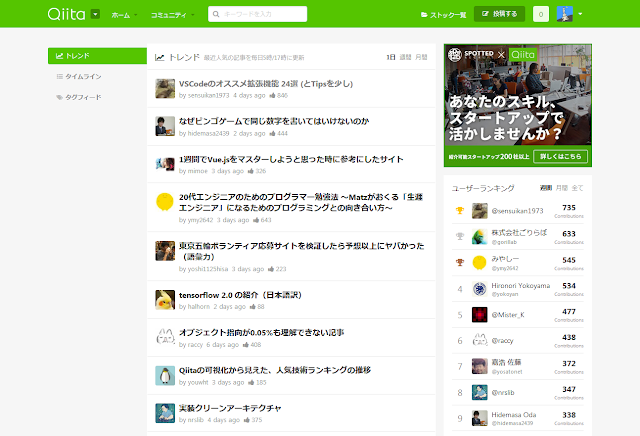Open なぜビンゴゲームで同じ数字 article

[274, 121]
